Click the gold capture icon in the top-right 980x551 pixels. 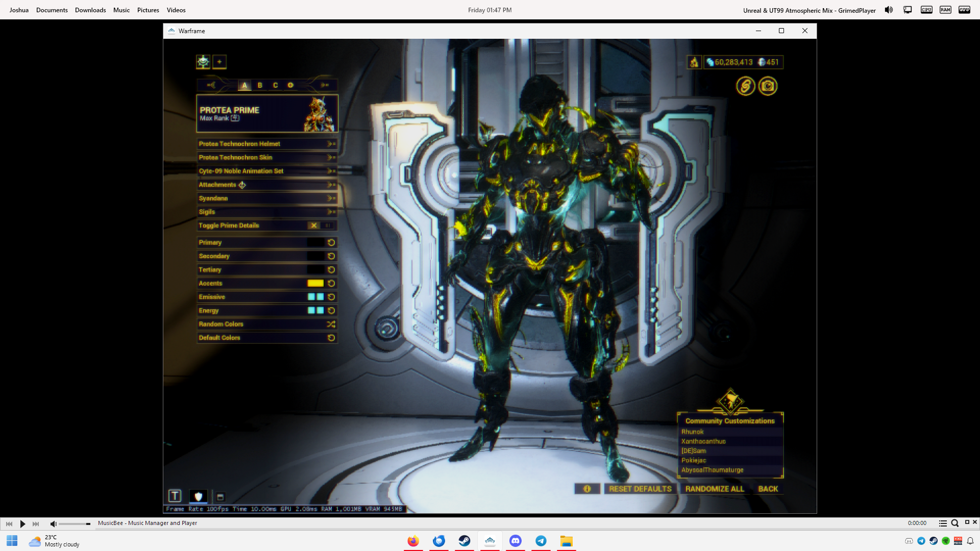[x=768, y=86]
